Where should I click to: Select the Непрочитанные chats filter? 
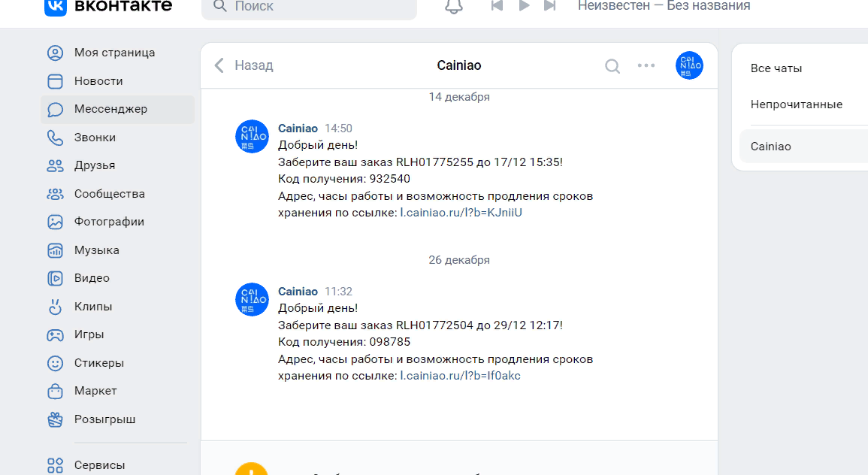796,104
